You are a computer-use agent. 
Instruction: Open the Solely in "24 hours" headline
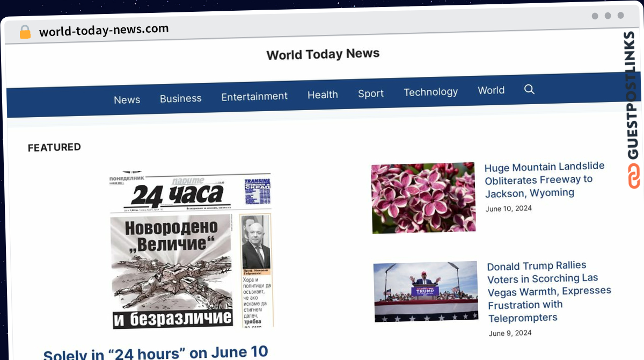[x=156, y=353]
